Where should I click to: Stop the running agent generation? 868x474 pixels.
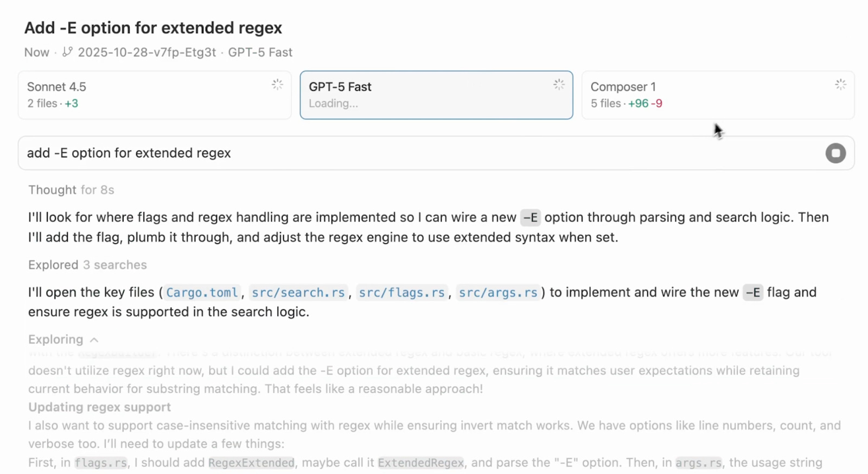pos(835,153)
